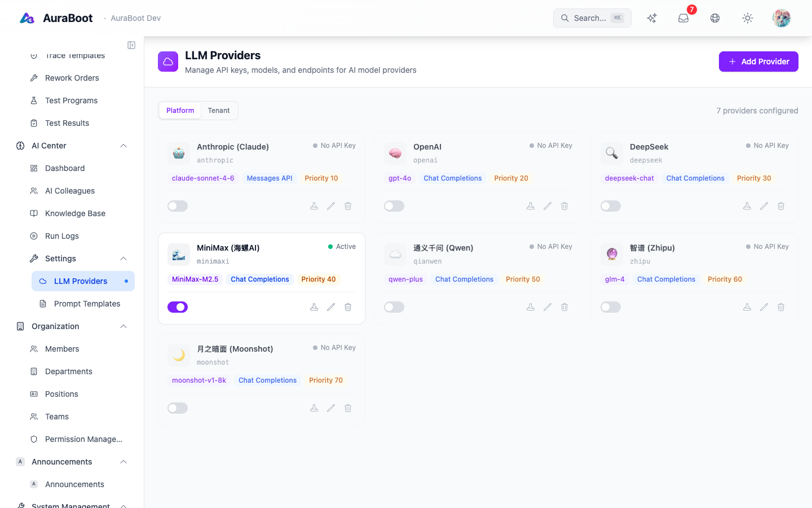Click the Add Provider button
The image size is (812, 508).
pos(758,62)
